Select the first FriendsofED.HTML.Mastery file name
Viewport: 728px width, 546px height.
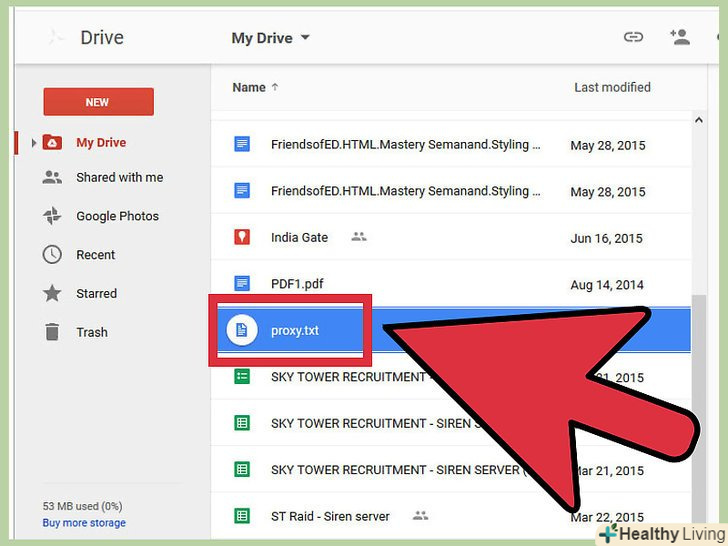pos(405,145)
